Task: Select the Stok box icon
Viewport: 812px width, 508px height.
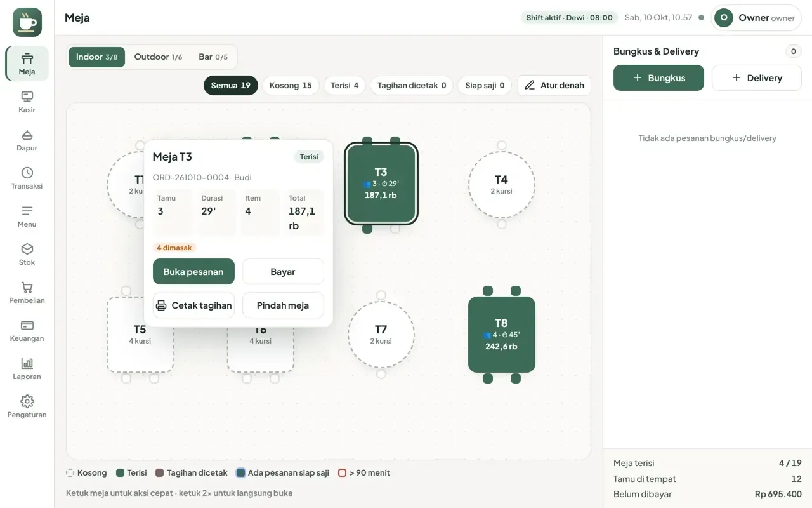Action: 27,249
